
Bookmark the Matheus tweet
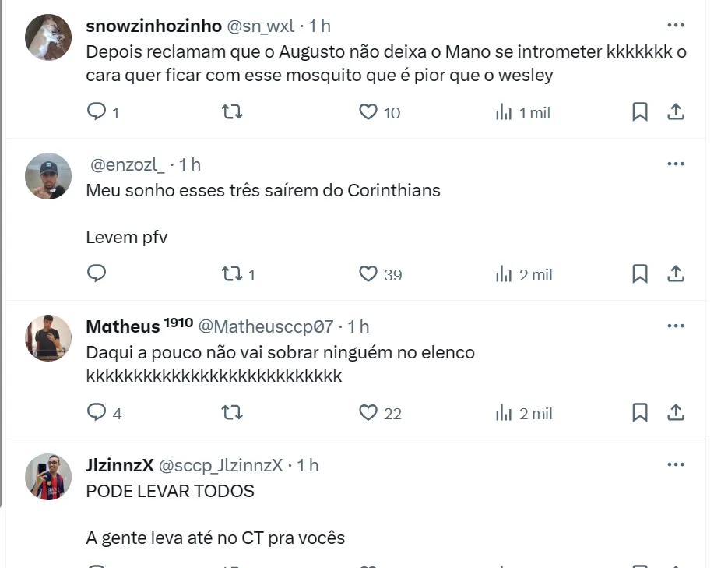(x=639, y=412)
